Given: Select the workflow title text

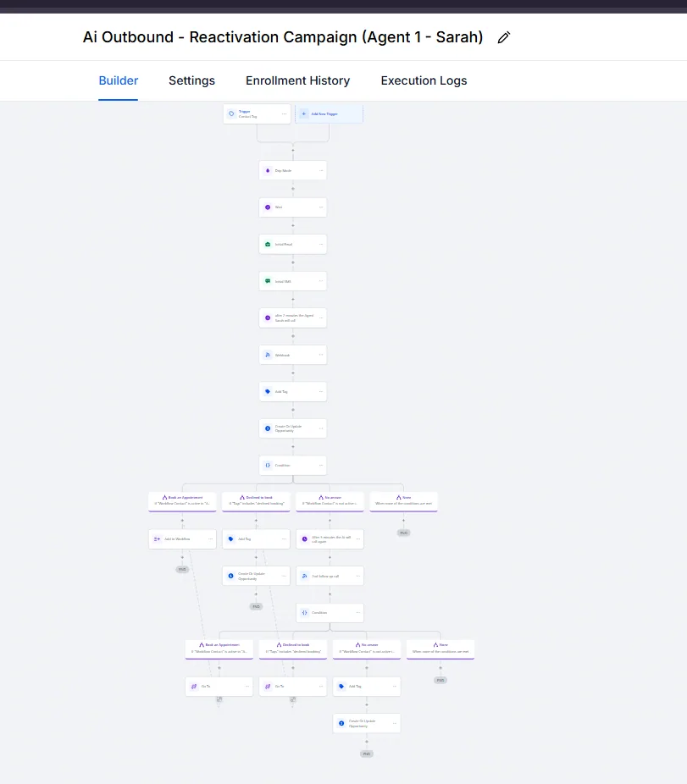Looking at the screenshot, I should pyautogui.click(x=283, y=37).
